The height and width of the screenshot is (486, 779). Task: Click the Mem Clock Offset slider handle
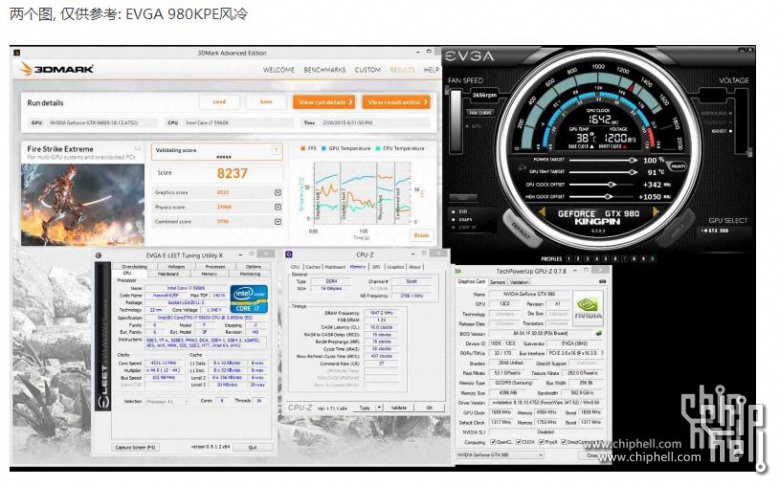pyautogui.click(x=607, y=197)
